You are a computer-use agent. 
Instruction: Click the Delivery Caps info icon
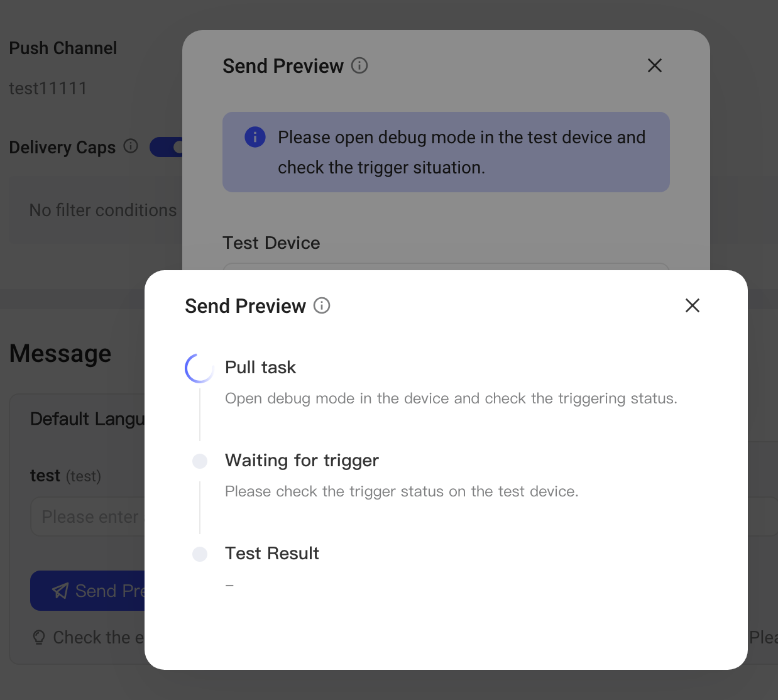(x=131, y=146)
